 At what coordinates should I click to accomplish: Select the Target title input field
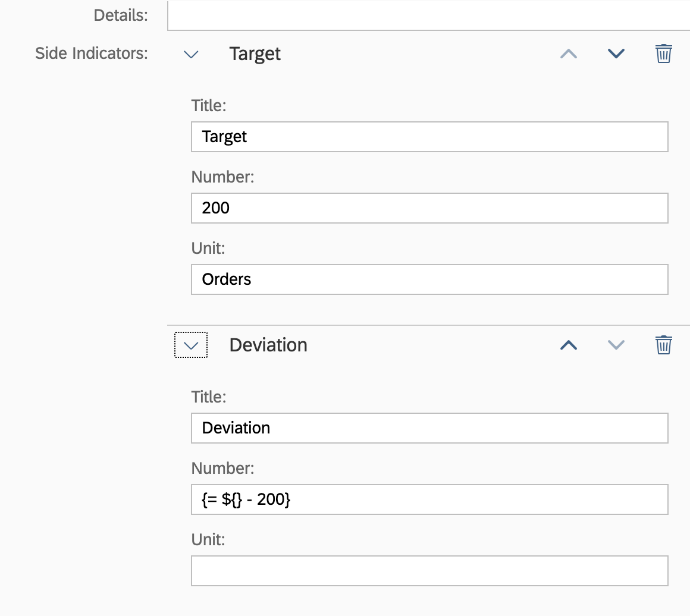pos(428,136)
